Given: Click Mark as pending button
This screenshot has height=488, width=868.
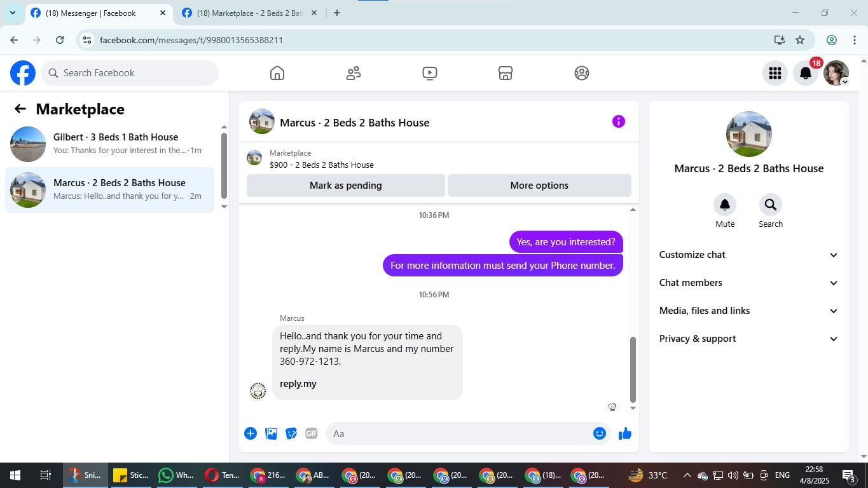Looking at the screenshot, I should [x=346, y=186].
